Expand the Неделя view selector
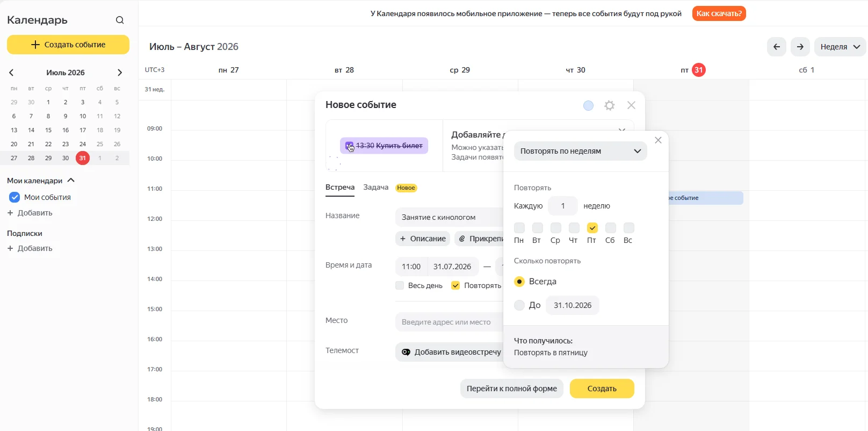 point(840,47)
